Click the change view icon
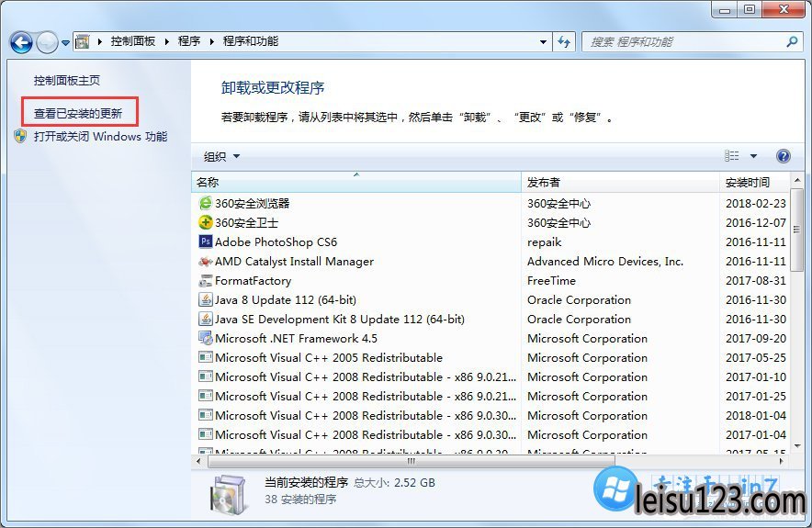Image resolution: width=812 pixels, height=528 pixels. point(732,156)
